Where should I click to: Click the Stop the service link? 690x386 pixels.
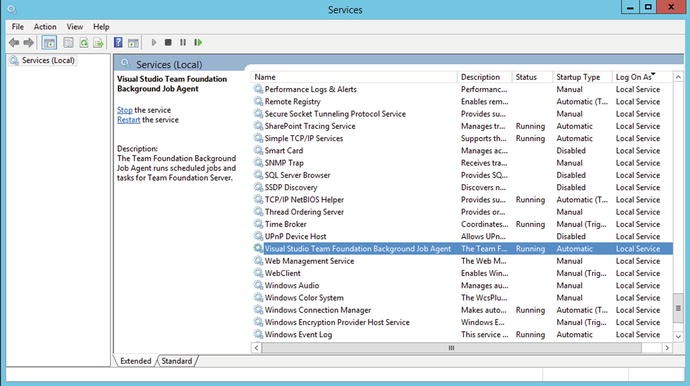[x=125, y=110]
